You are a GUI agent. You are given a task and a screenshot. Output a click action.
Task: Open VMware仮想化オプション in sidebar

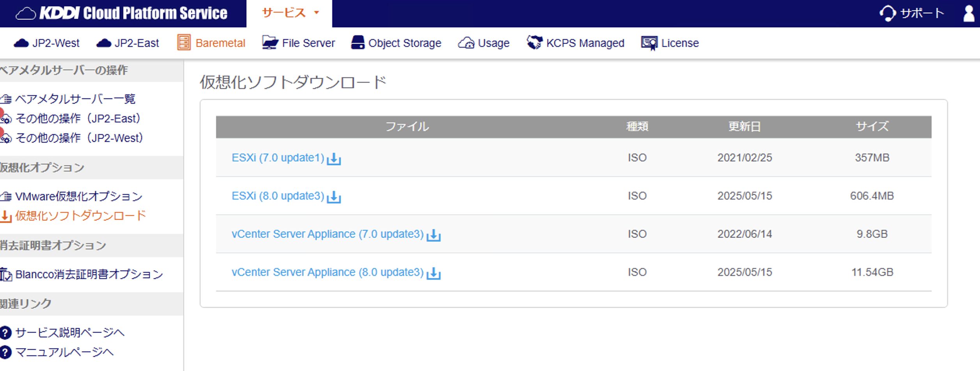click(x=79, y=196)
